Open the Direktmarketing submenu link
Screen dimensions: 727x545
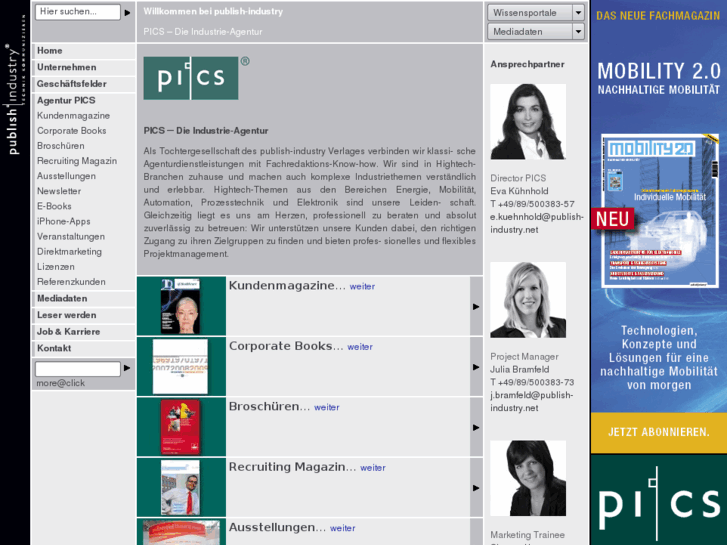point(69,252)
